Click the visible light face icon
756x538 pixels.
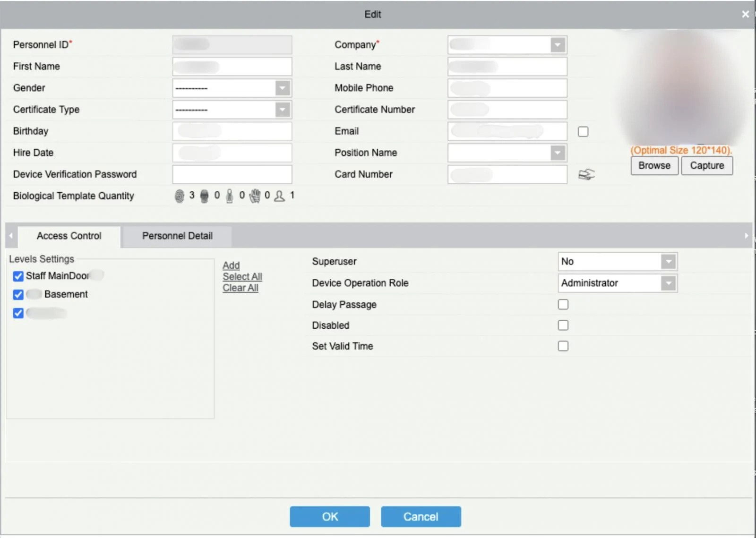[280, 196]
